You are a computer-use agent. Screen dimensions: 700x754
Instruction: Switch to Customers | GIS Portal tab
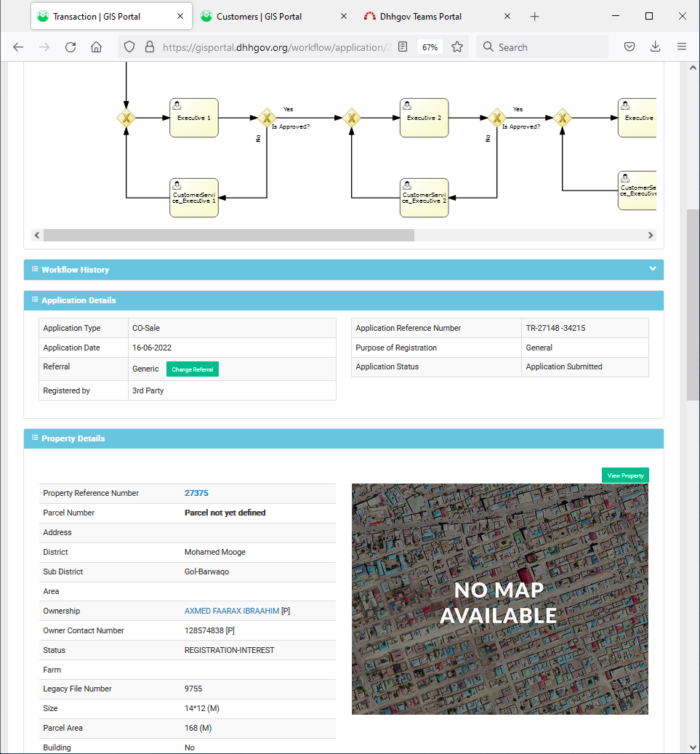coord(274,16)
